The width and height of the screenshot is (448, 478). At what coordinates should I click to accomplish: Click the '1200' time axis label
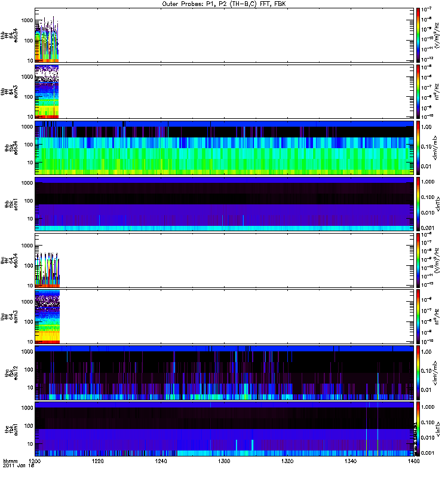(x=35, y=461)
